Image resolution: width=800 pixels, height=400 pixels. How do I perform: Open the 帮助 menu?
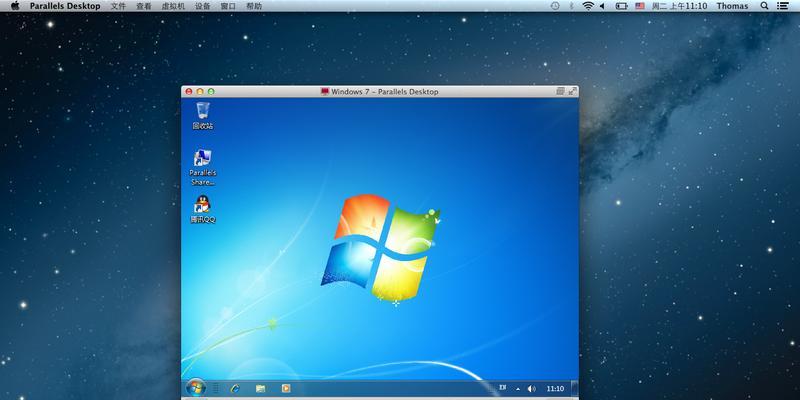pos(254,6)
